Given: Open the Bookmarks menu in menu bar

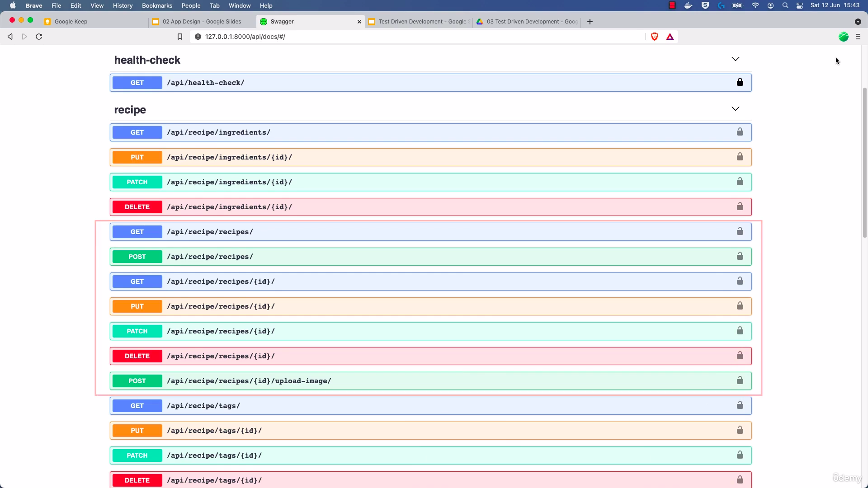Looking at the screenshot, I should pyautogui.click(x=157, y=5).
